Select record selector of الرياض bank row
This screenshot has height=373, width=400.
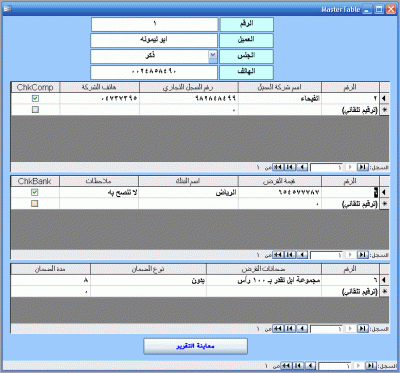(384, 192)
